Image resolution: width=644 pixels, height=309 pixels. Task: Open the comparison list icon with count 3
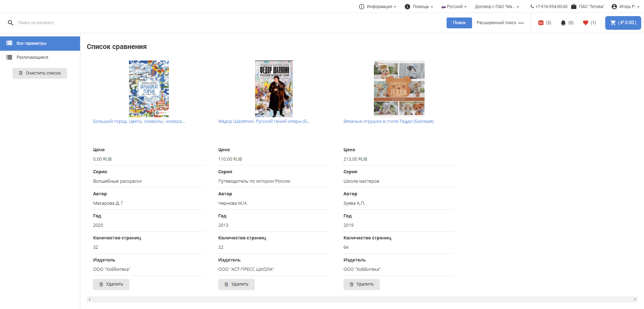tap(541, 23)
